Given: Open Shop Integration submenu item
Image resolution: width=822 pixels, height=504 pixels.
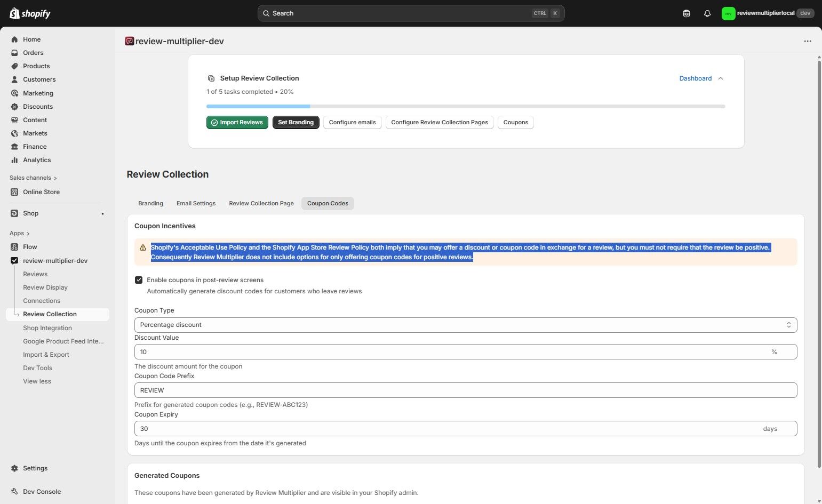Looking at the screenshot, I should (47, 328).
